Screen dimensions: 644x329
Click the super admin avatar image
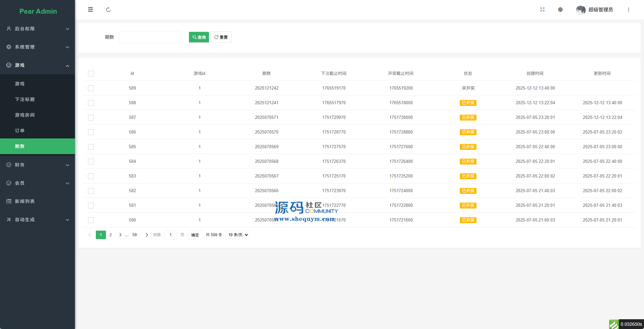point(580,10)
